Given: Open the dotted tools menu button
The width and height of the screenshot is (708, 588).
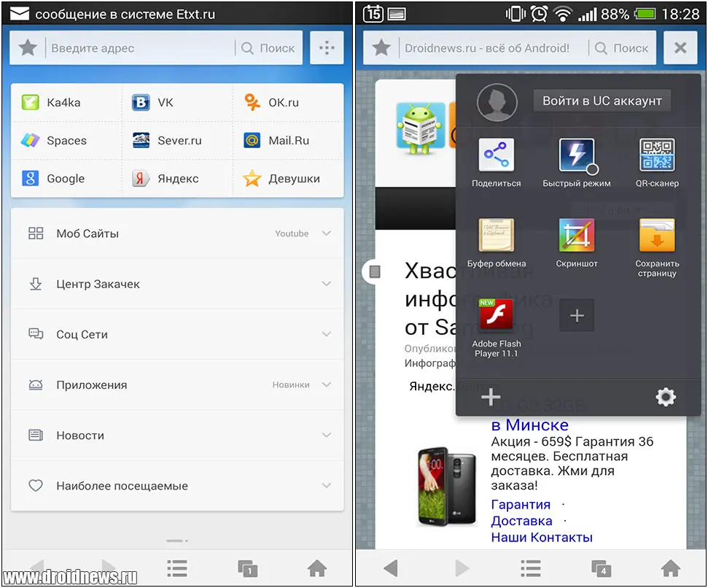Looking at the screenshot, I should pyautogui.click(x=327, y=47).
